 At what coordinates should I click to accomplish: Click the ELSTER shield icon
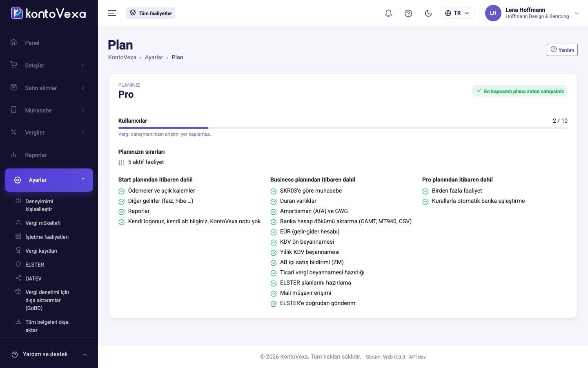coord(18,264)
